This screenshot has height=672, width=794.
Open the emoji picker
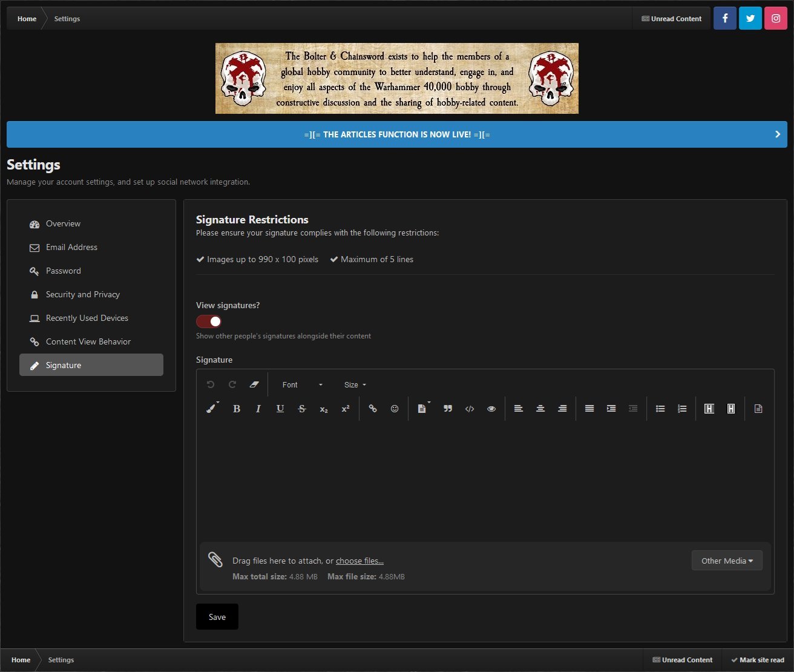pyautogui.click(x=395, y=409)
